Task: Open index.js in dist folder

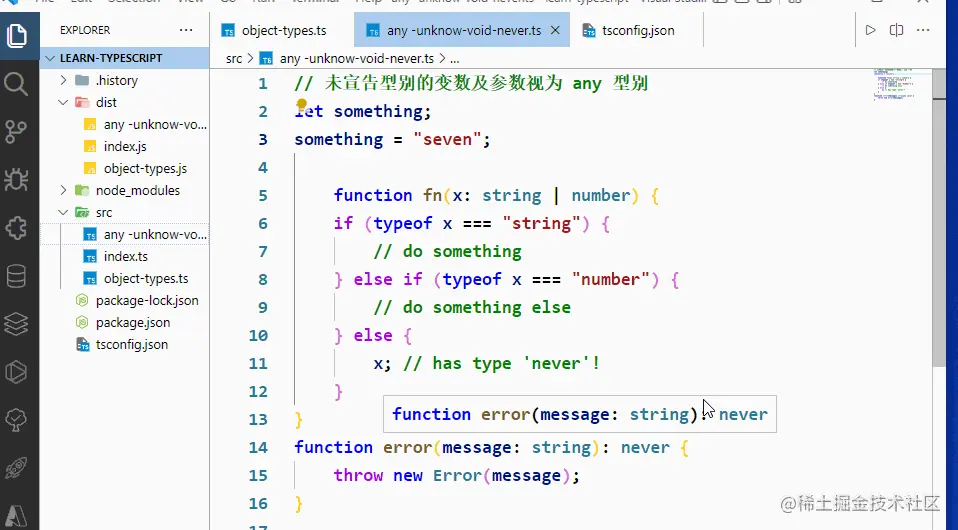Action: coord(125,146)
